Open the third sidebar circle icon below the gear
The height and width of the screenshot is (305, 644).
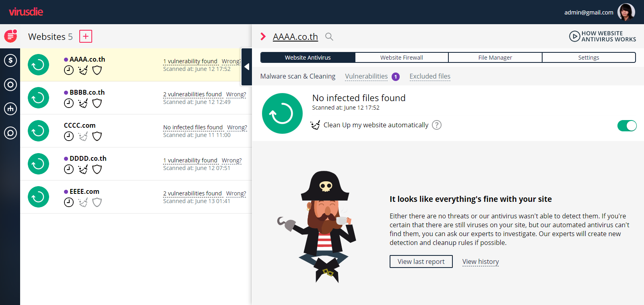[10, 108]
